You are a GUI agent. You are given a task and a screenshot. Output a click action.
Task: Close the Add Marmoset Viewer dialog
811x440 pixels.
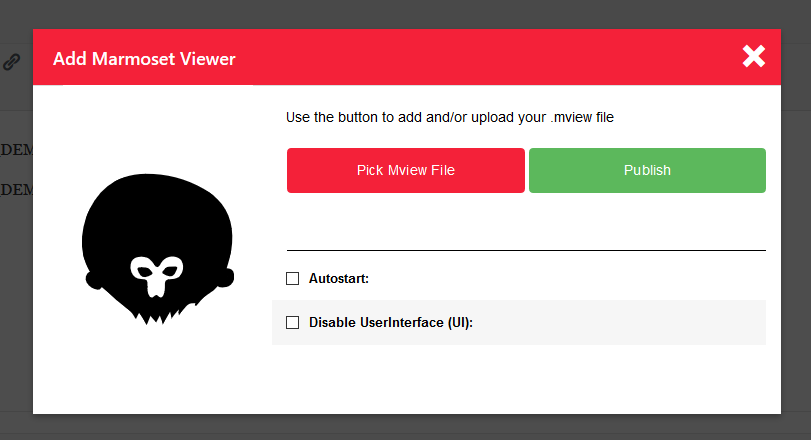tap(754, 57)
